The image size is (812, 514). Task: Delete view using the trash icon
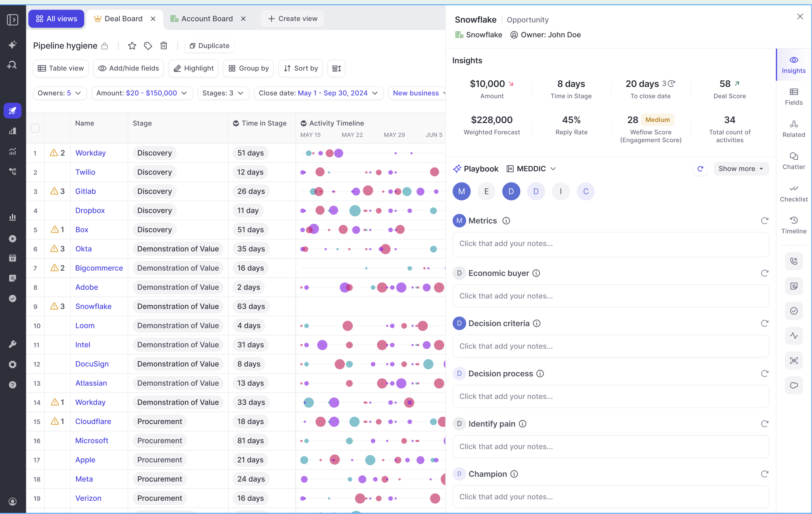[164, 46]
